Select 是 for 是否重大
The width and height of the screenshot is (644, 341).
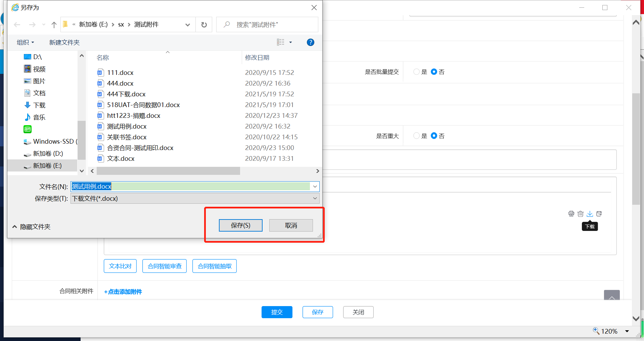(x=416, y=136)
